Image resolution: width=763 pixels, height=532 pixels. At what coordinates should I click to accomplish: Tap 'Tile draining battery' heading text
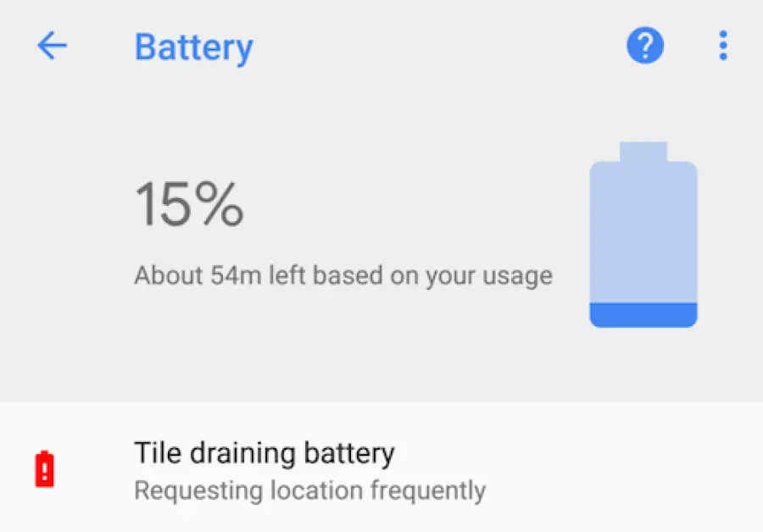pyautogui.click(x=264, y=452)
